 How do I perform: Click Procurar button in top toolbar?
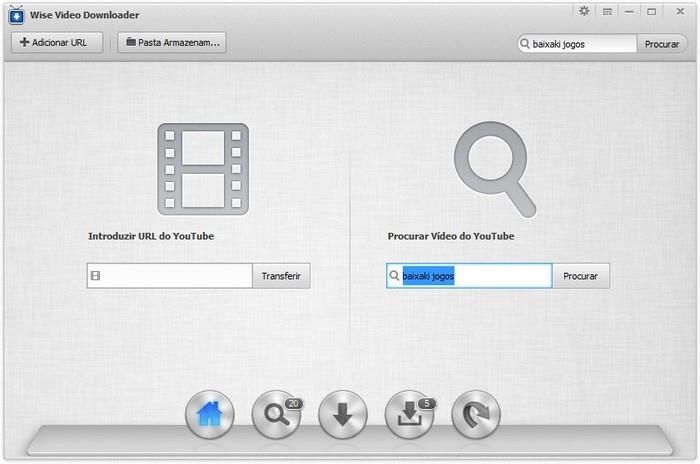662,44
